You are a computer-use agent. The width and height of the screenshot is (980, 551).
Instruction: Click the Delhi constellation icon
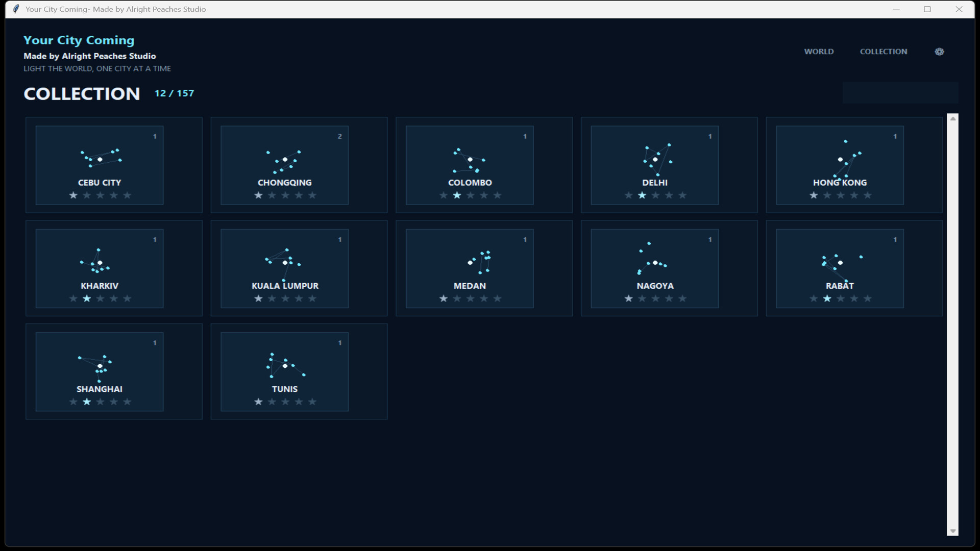657,160
